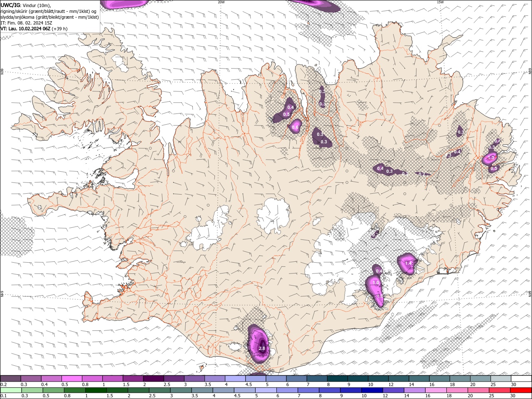532x399 pixels.
Task: Click the 8 royal blue swatch, lower legend
Action: [x=329, y=390]
